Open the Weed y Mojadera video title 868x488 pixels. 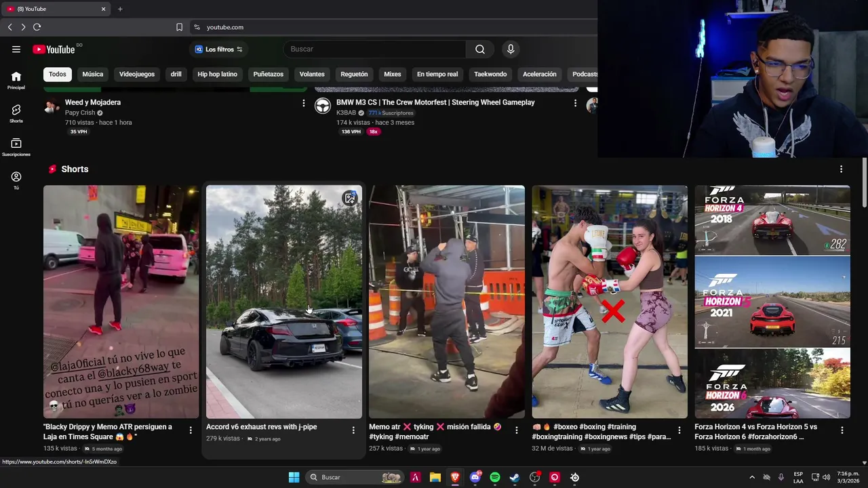[x=93, y=102]
